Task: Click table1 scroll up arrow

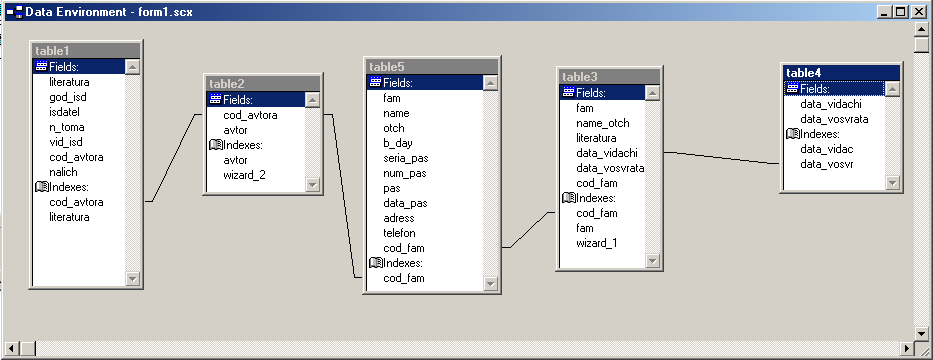Action: [x=133, y=67]
